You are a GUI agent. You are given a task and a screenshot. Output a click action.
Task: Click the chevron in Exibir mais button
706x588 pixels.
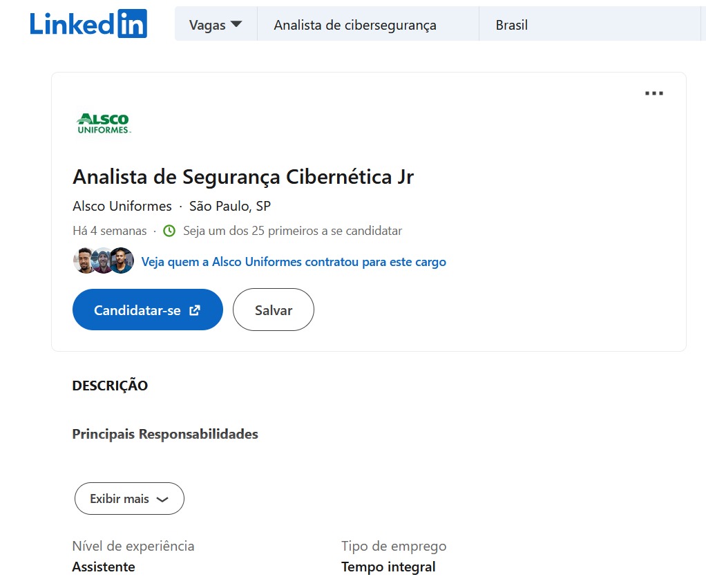162,500
